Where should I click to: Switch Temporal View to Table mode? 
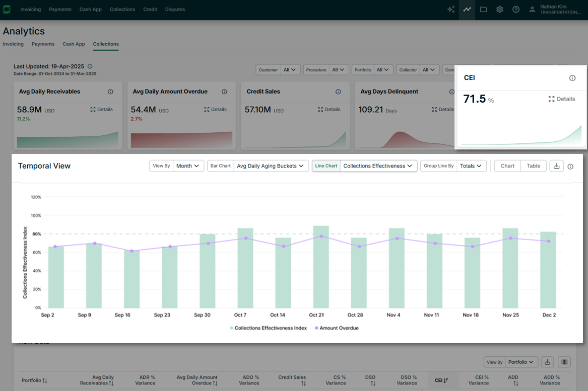(533, 166)
